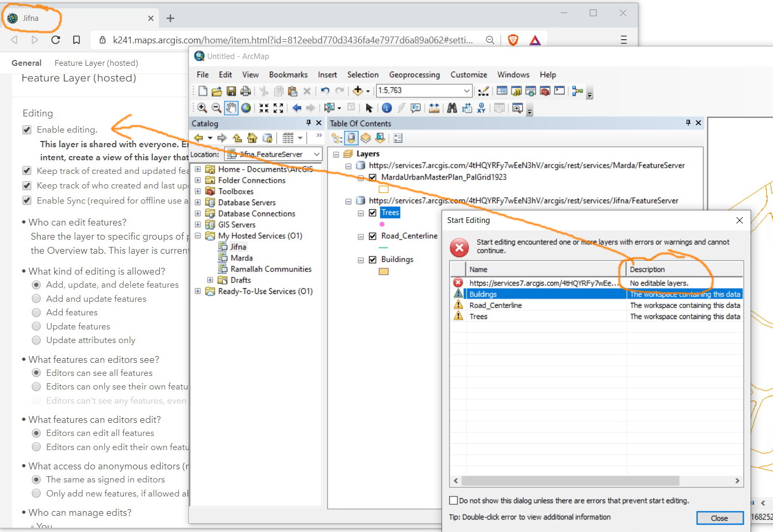Click the MardaUrbanMasterPlan layer symbol swatch
Viewport: 773px width, 532px height.
tap(384, 190)
